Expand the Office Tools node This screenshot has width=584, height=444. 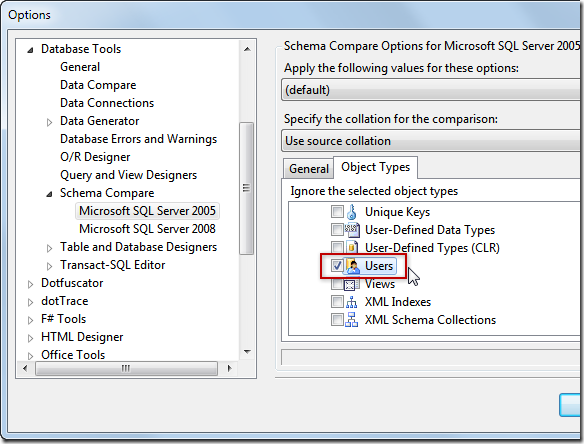click(31, 356)
